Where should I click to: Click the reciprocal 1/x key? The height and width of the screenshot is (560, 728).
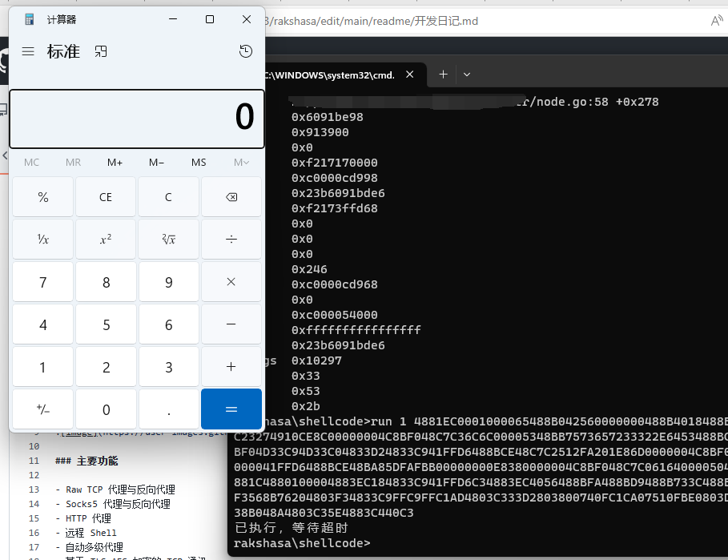click(42, 239)
